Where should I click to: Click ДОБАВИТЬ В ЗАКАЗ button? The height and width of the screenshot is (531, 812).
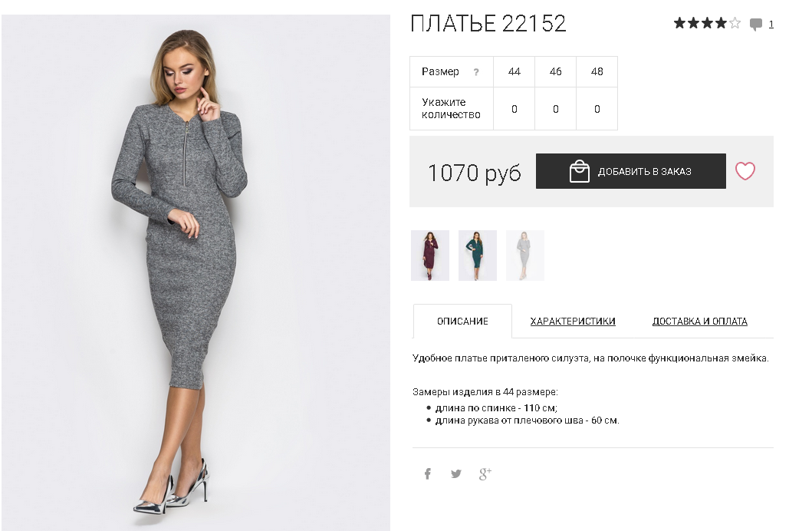[x=631, y=171]
